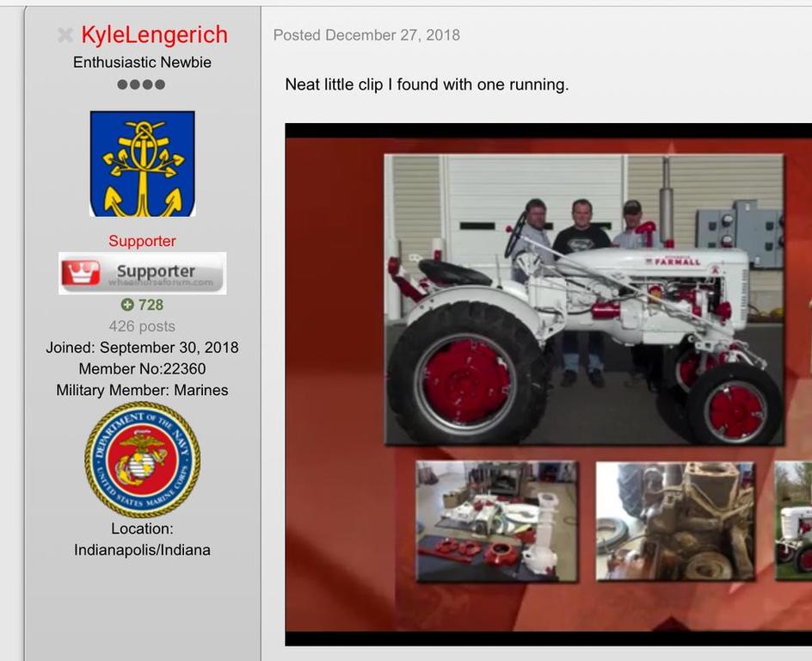Select the engine block thumbnail
The height and width of the screenshot is (661, 812).
(x=675, y=521)
